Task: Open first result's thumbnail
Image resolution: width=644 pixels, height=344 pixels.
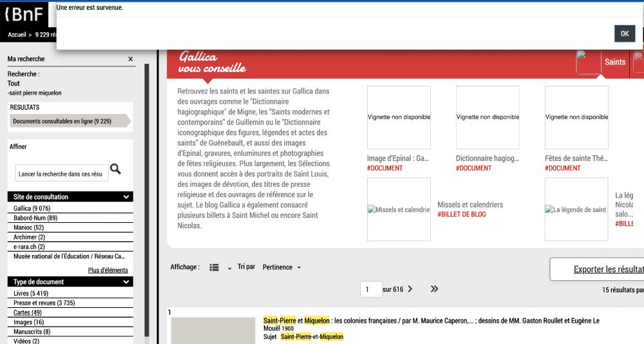Action: coord(213,330)
